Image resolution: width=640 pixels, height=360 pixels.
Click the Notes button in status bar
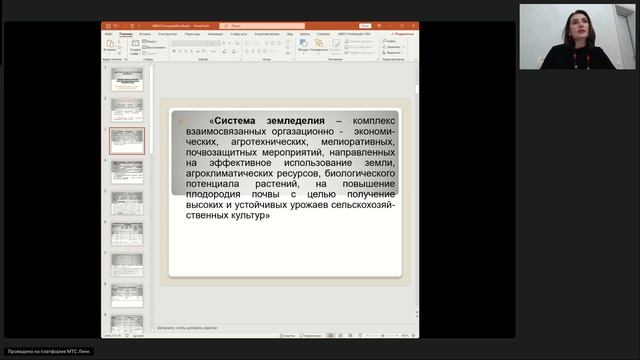coord(287,336)
